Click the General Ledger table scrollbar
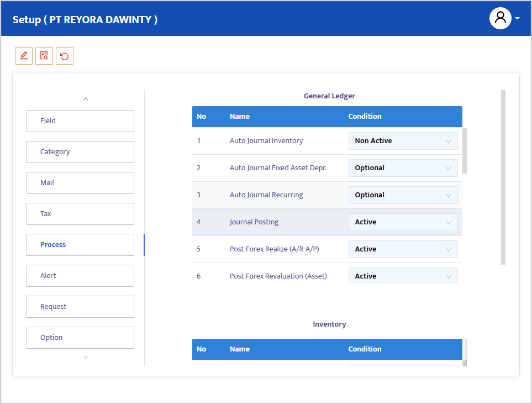532x404 pixels. point(465,150)
